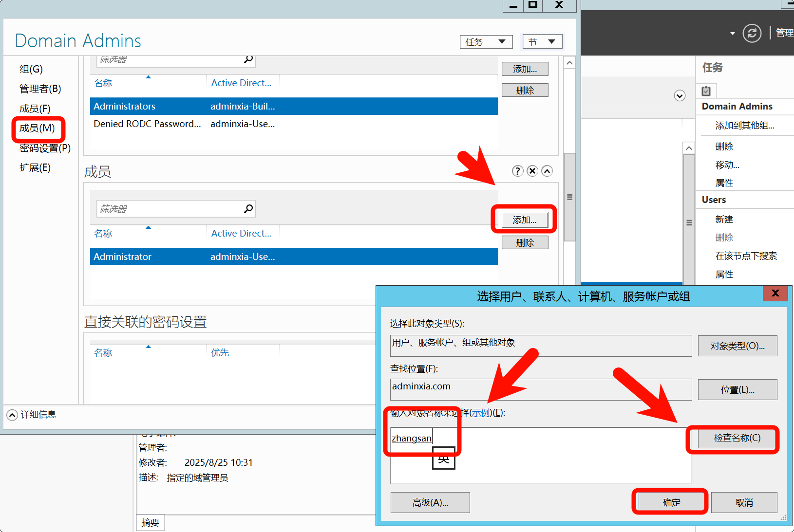Click the help icon in the 成员 section
Screen dimensions: 794x532
[517, 171]
